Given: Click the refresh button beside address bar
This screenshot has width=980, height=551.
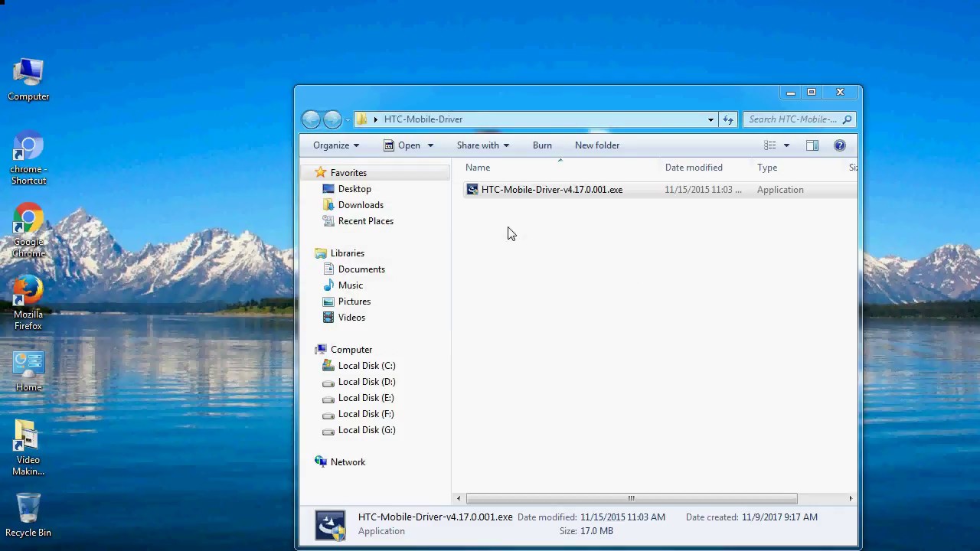Looking at the screenshot, I should pyautogui.click(x=728, y=119).
